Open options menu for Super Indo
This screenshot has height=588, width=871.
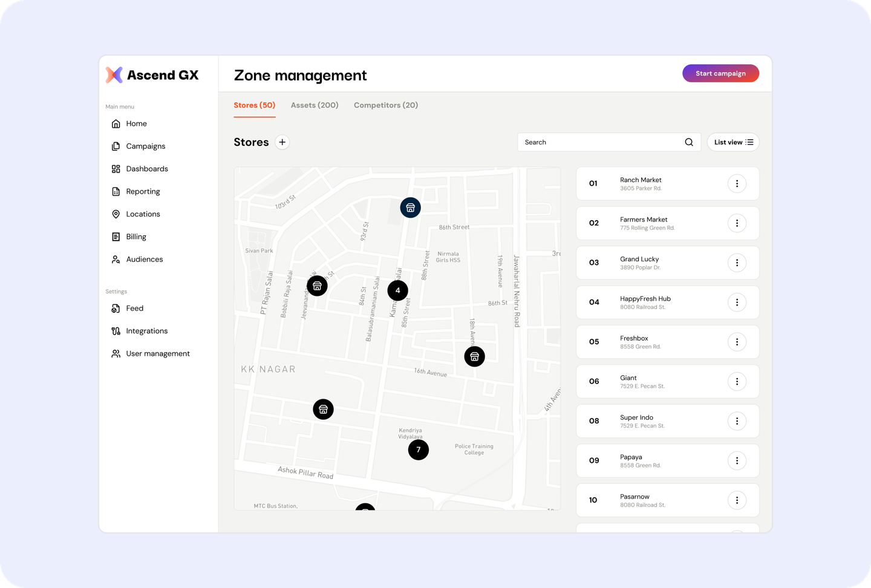coord(737,421)
